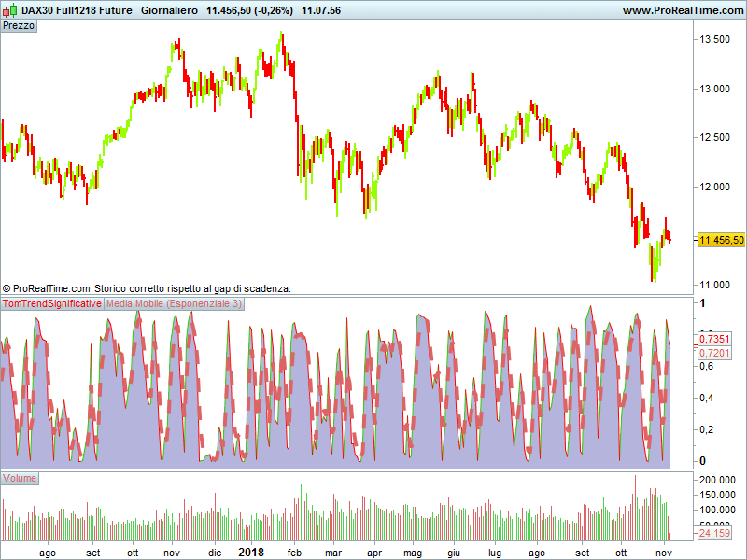Screen dimensions: 747x560
Task: Click the candlestick icon beside DAX30 title
Action: coord(10,10)
